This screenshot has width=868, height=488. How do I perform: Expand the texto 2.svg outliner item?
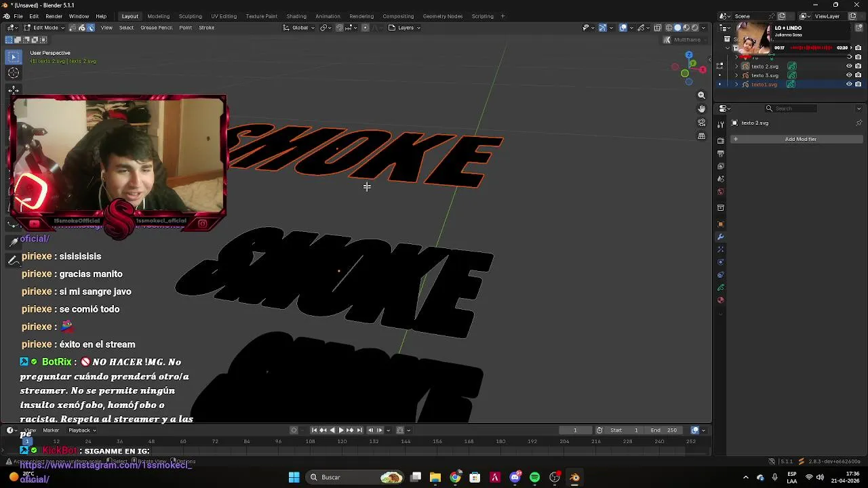pyautogui.click(x=737, y=66)
